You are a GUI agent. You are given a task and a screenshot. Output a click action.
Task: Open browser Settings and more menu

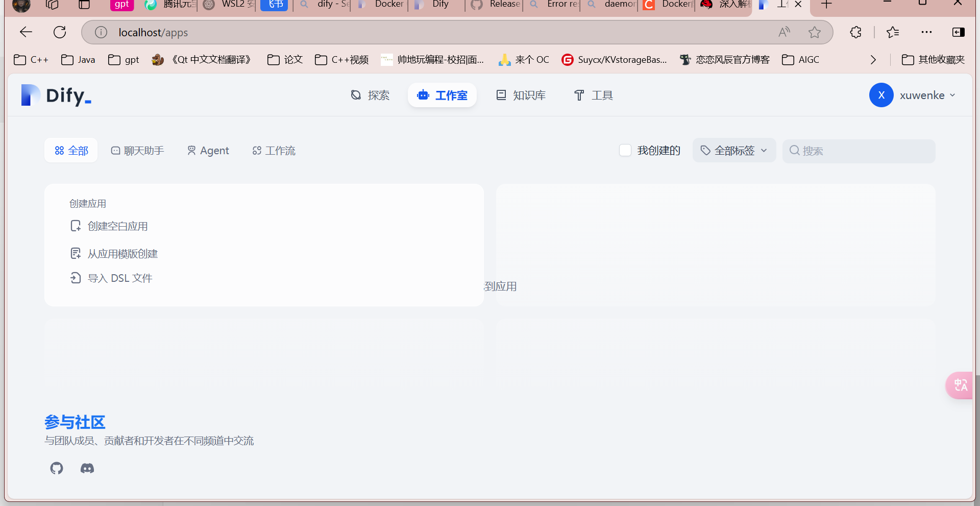click(926, 32)
